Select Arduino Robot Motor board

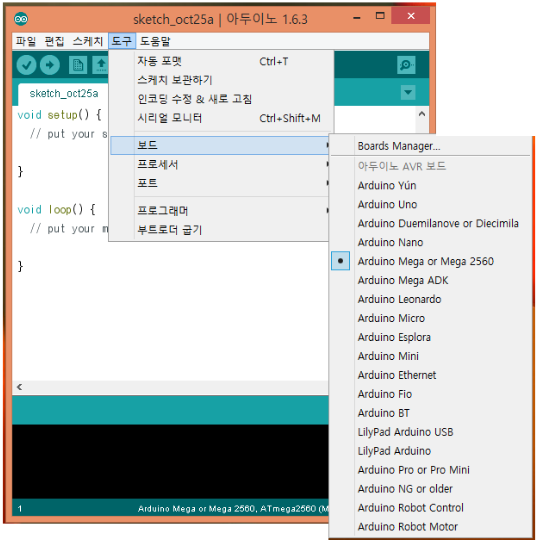[x=430, y=527]
